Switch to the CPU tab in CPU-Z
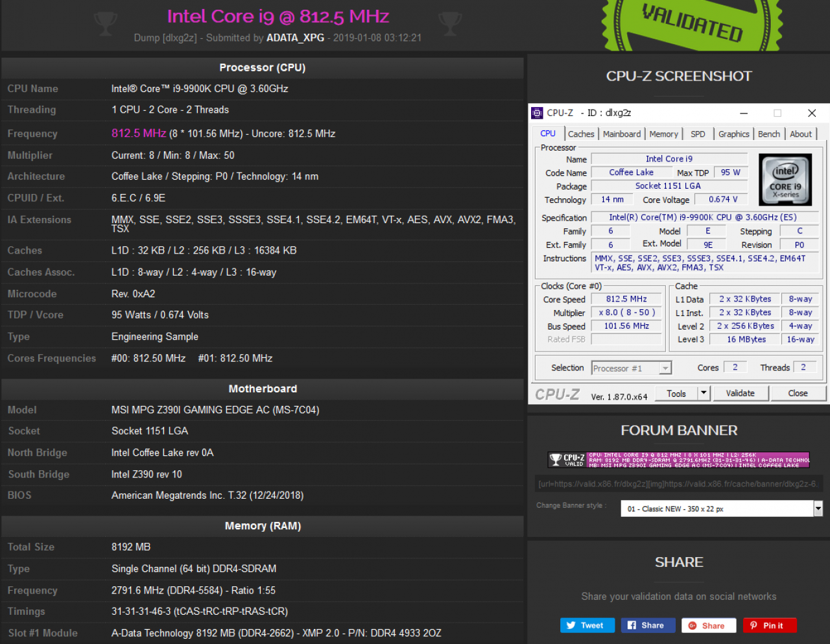 [x=548, y=134]
